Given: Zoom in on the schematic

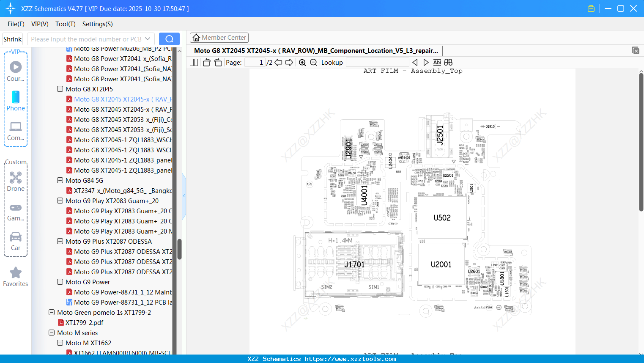Looking at the screenshot, I should tap(302, 63).
